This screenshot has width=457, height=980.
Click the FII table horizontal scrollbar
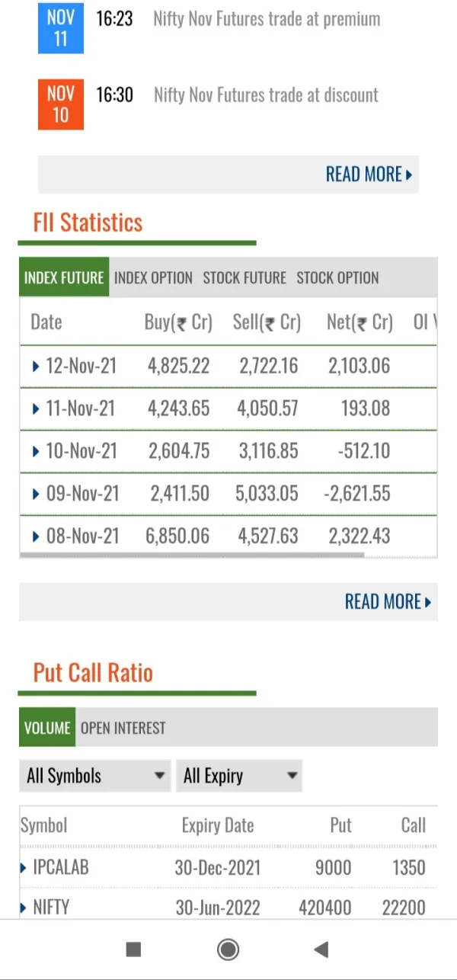pos(190,556)
